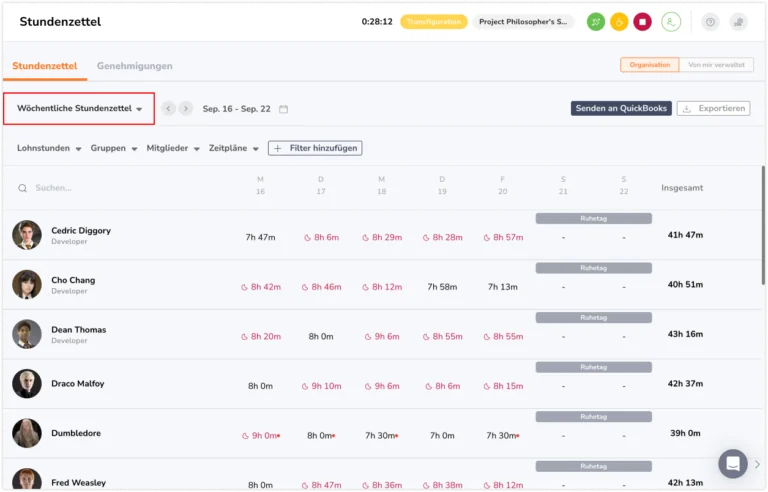The image size is (768, 492).
Task: Open Draco Malfoy's avatar
Action: coord(26,384)
